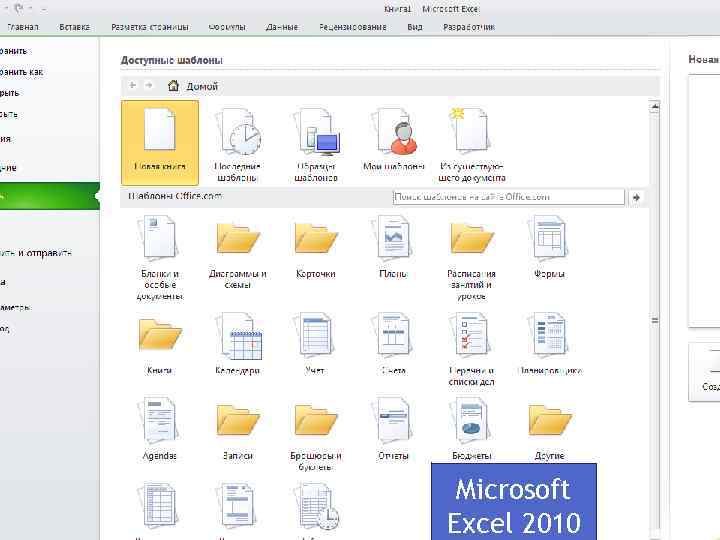
Task: Switch to the Рецензирование ribbon tab
Action: (x=353, y=27)
